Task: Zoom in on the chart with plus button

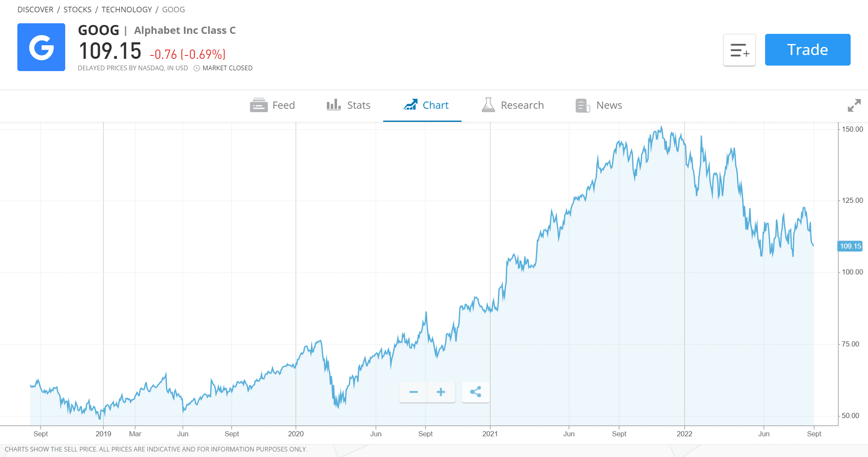Action: click(441, 392)
